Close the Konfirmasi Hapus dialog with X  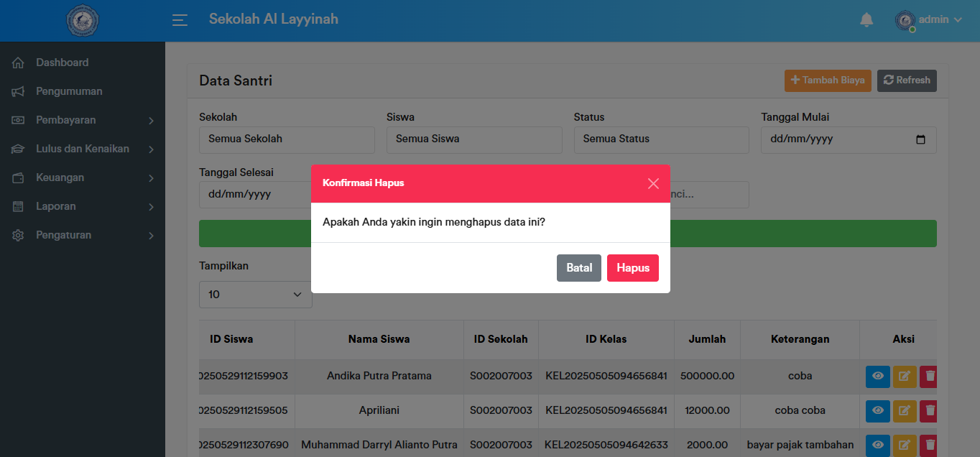pyautogui.click(x=652, y=183)
